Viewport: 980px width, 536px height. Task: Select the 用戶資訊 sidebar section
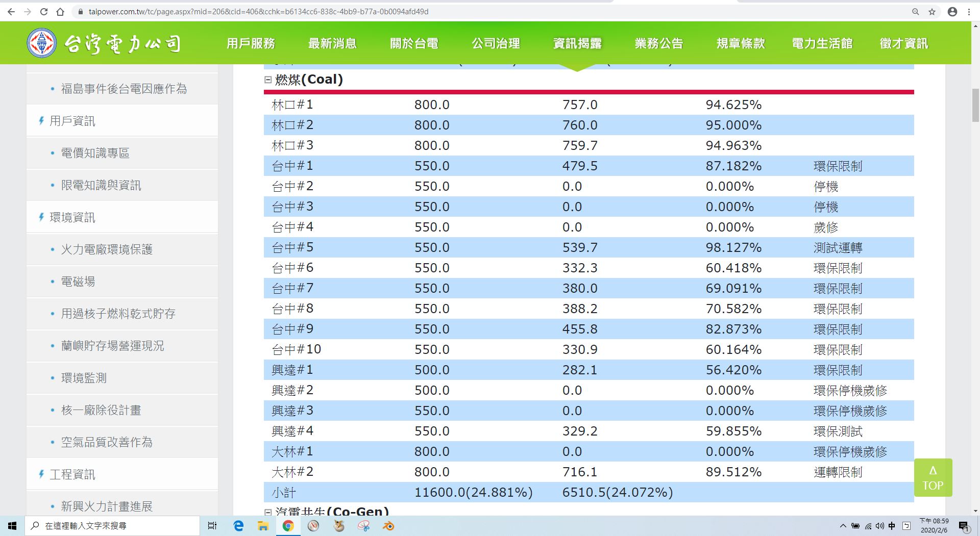pyautogui.click(x=72, y=121)
